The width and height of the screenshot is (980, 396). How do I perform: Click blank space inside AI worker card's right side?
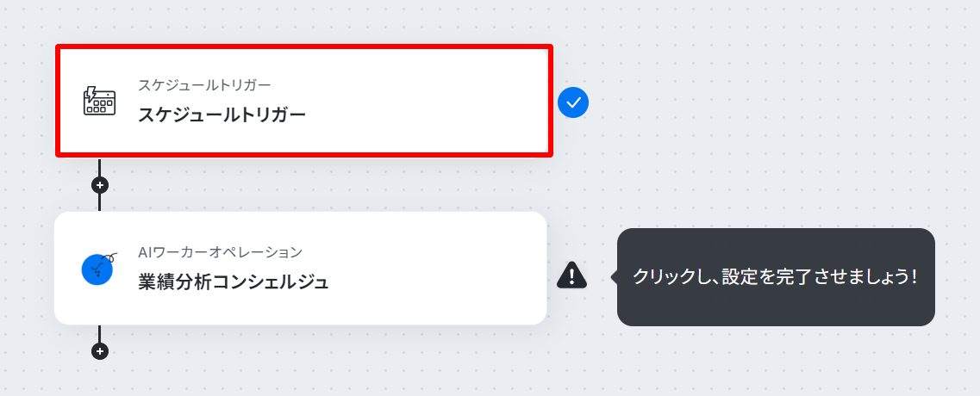click(x=450, y=269)
